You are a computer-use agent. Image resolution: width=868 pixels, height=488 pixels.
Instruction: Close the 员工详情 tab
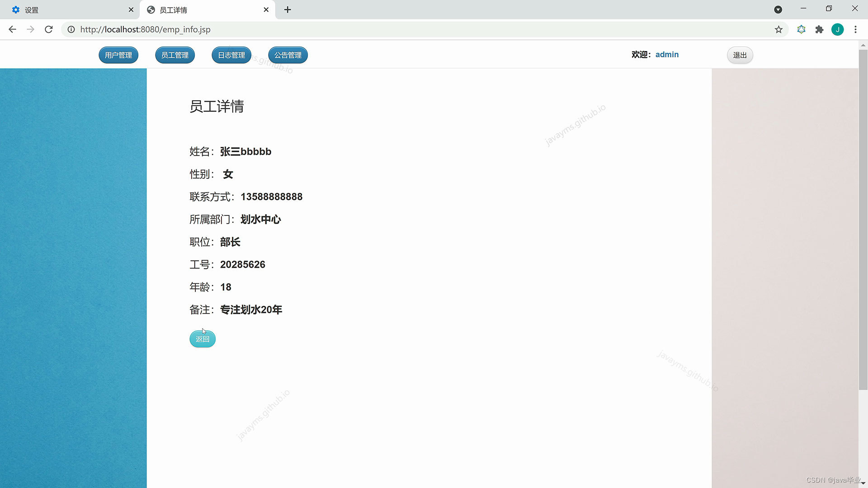[x=266, y=9]
